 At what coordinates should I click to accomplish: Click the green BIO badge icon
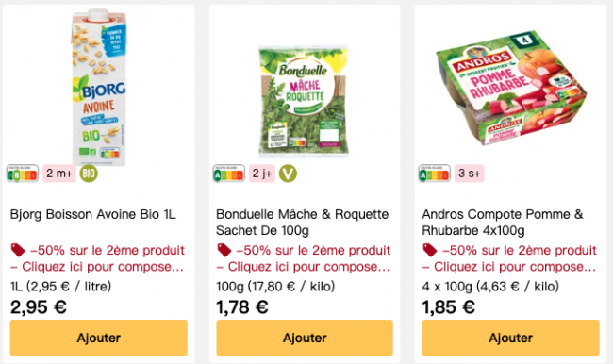(89, 174)
